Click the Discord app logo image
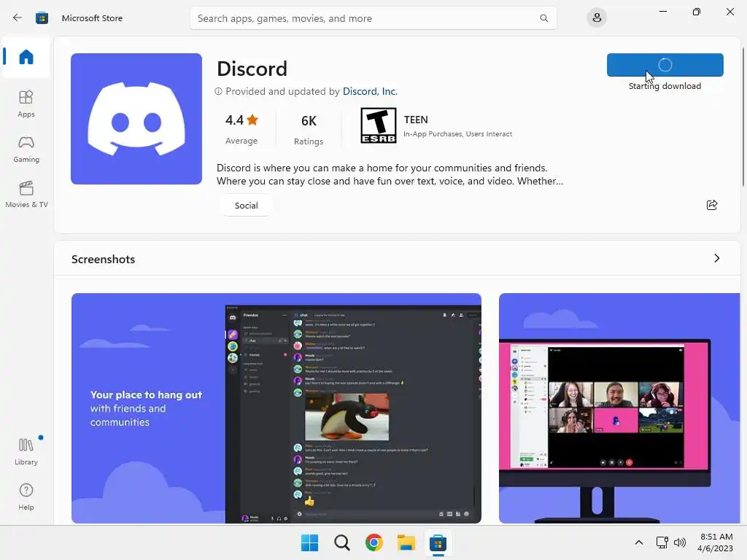747x560 pixels. [136, 119]
